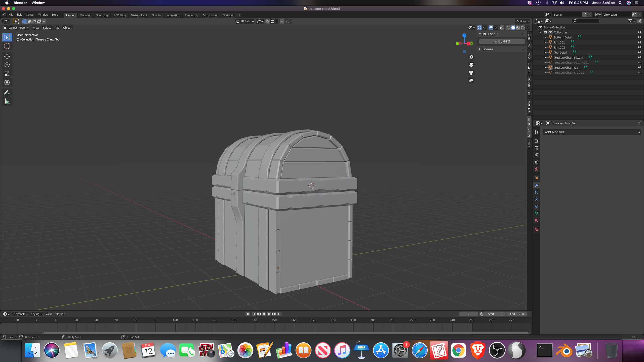Hide Top_Detail object with eye icon
The width and height of the screenshot is (644, 362).
coord(639,52)
